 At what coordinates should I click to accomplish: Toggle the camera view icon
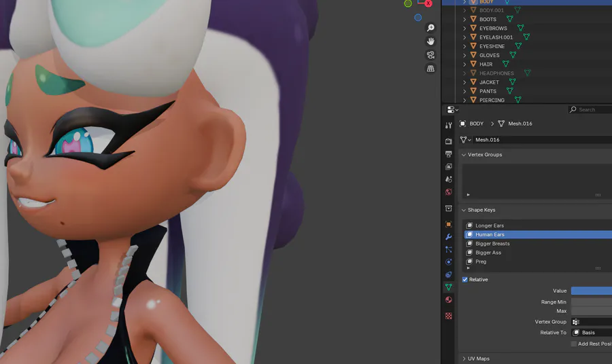pyautogui.click(x=430, y=55)
